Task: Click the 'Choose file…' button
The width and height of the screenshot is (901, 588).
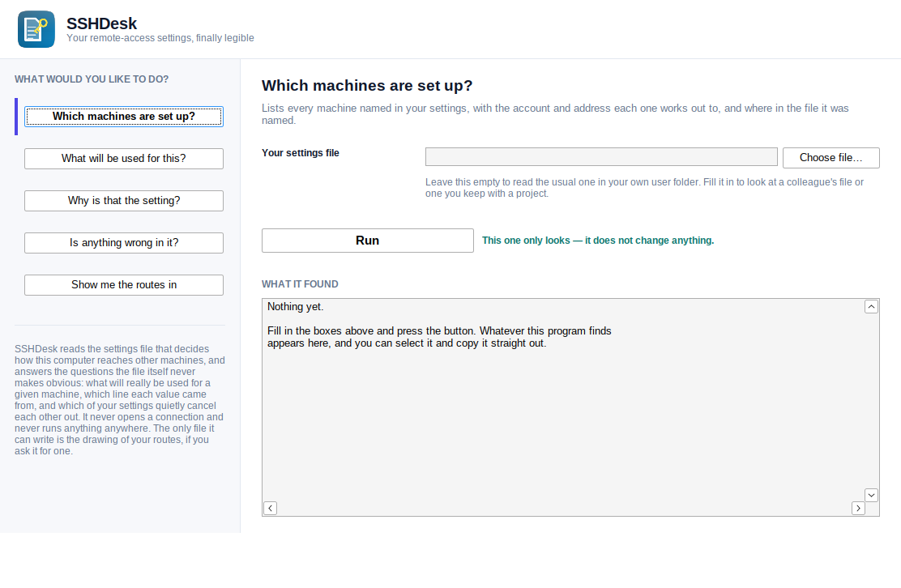Action: click(x=831, y=158)
